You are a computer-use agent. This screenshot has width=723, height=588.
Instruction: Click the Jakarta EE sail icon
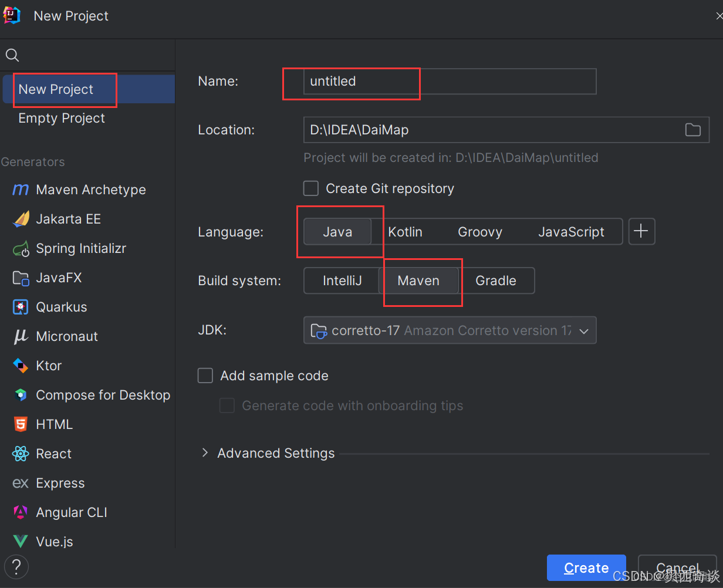(21, 219)
